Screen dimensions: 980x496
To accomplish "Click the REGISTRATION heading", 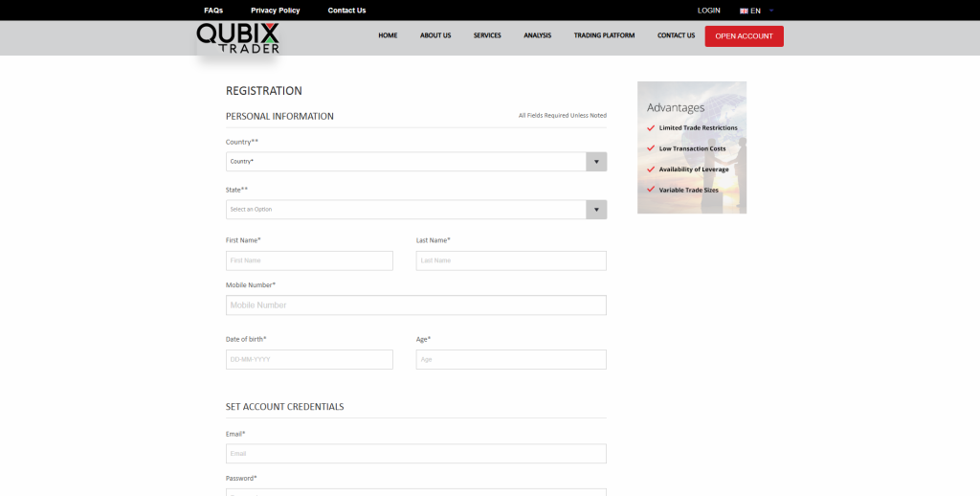I will [264, 91].
